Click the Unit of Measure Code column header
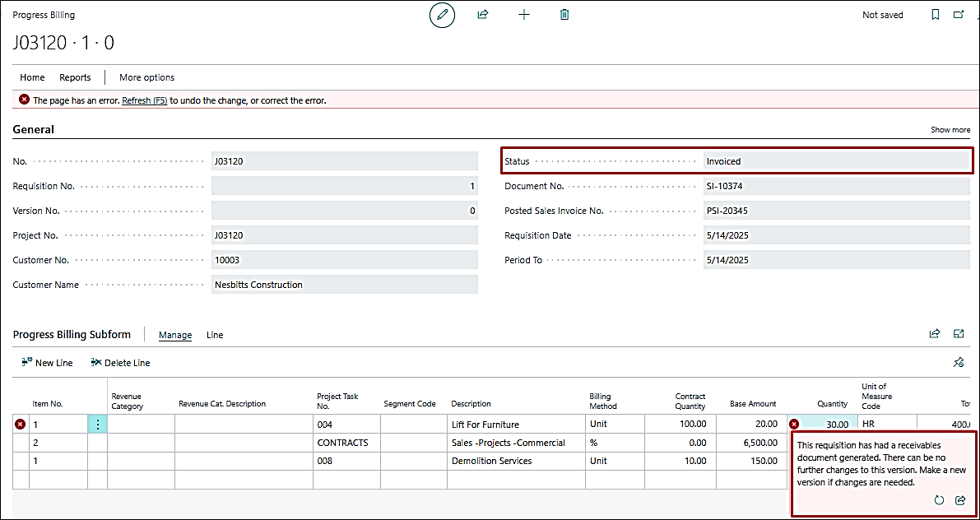 877,396
